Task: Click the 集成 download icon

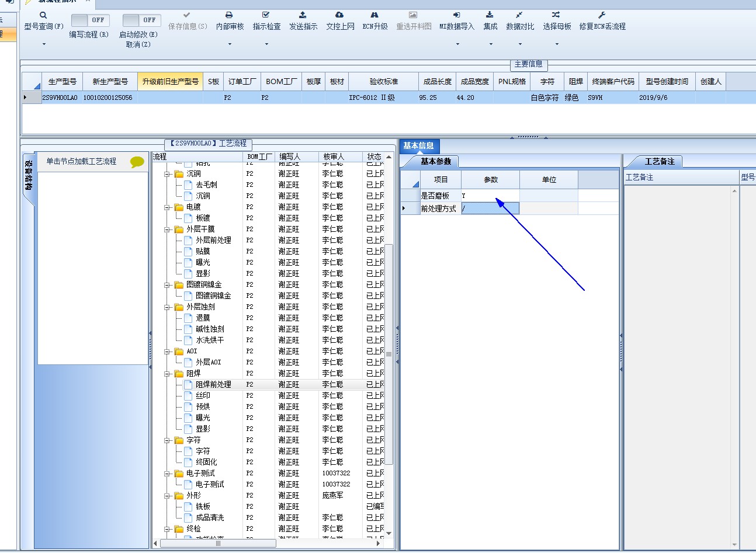Action: click(x=490, y=15)
